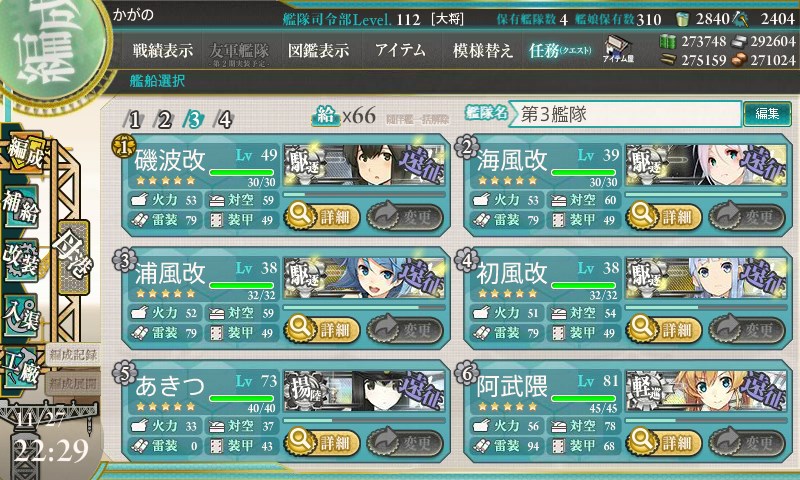Switch to fleet tab 4
This screenshot has width=800, height=480.
224,120
